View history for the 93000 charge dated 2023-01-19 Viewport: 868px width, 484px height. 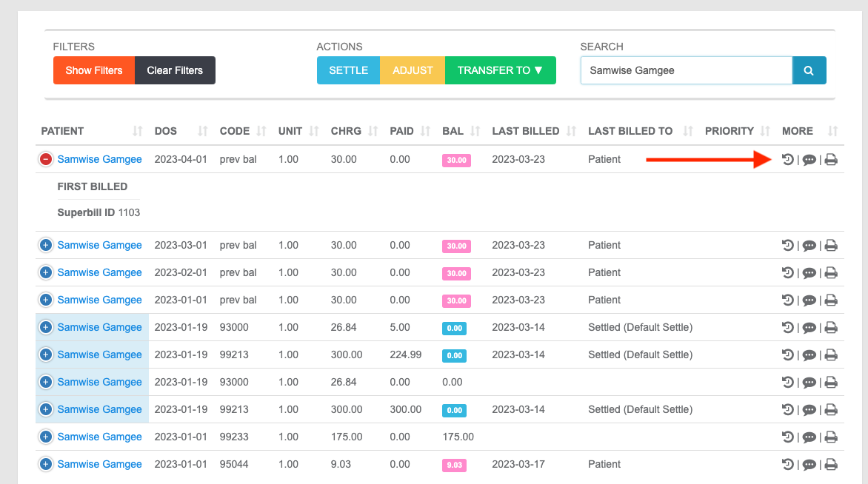click(788, 327)
